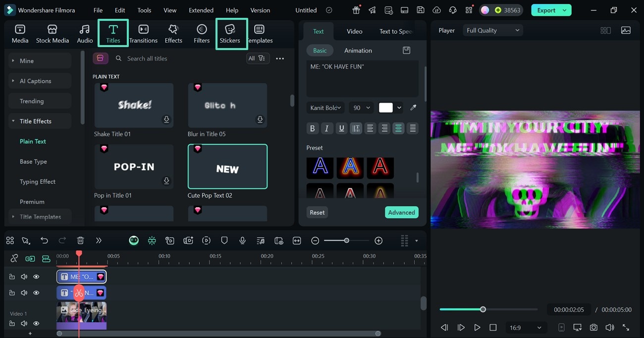
Task: Open the Kanit Bold font dropdown
Action: click(325, 108)
